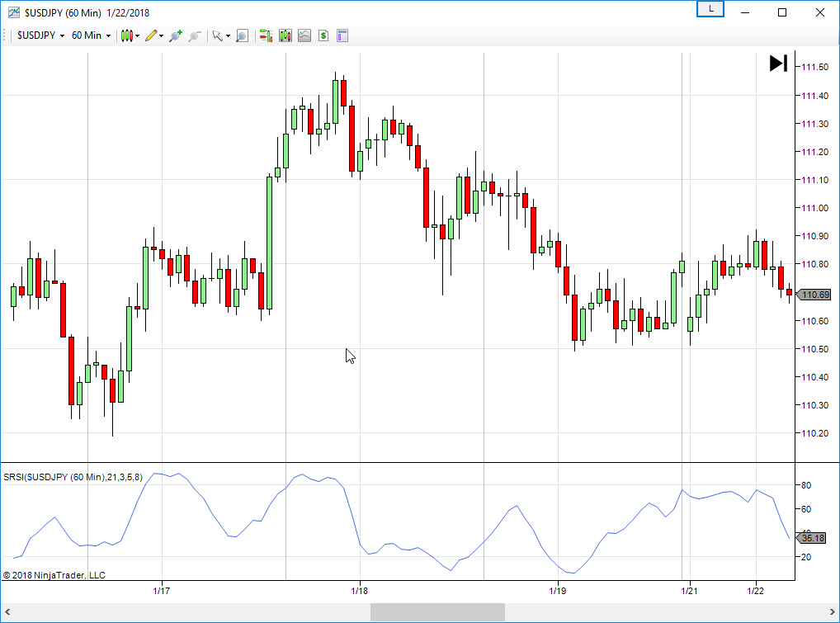Expand the chart style dropdown arrow

click(x=138, y=35)
